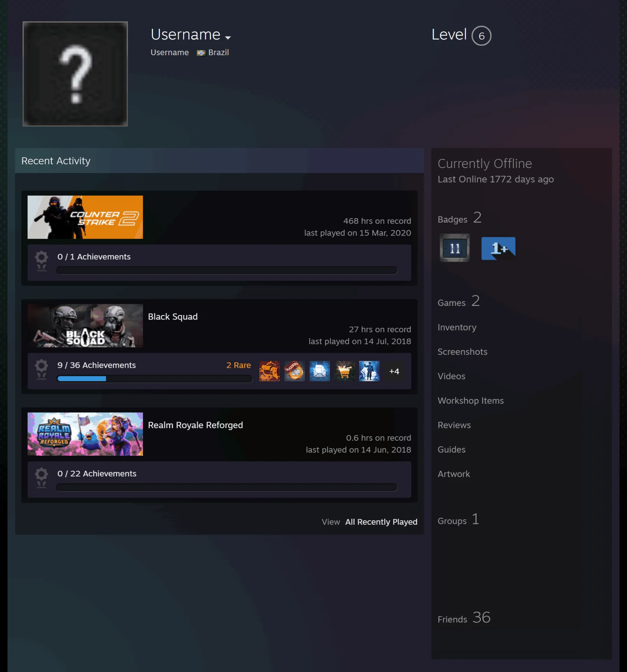Open the Guides link
Screen dimensions: 627x672
(x=451, y=450)
